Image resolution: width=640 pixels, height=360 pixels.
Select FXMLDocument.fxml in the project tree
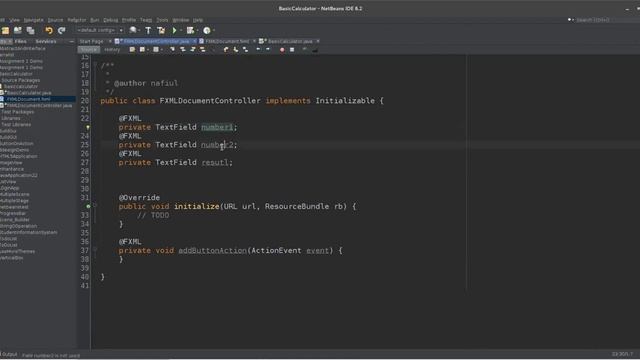coord(29,99)
